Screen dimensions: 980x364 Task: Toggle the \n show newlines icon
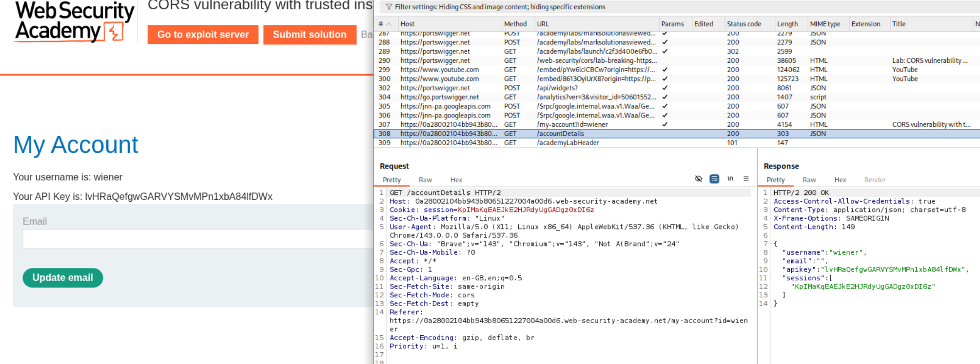tap(730, 179)
